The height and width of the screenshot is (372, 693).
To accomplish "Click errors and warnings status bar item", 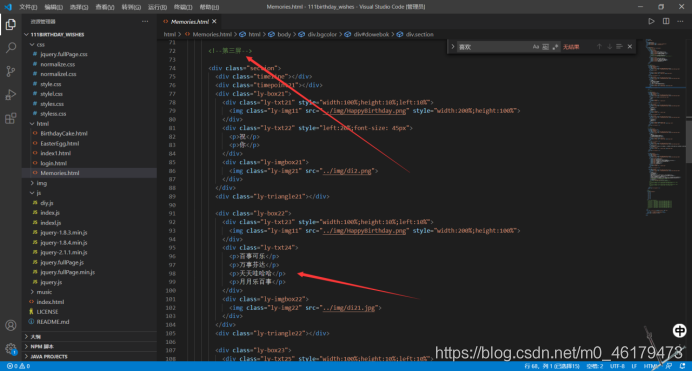I will (19, 366).
